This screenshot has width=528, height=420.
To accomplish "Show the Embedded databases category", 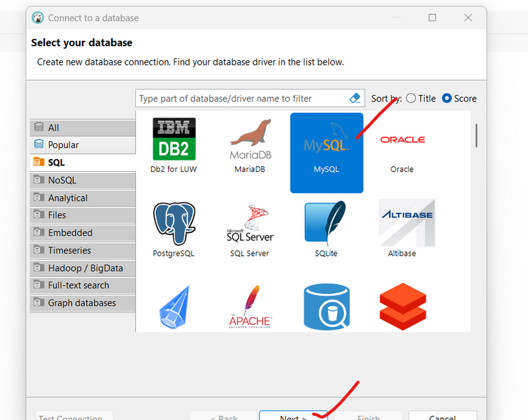I will 82,232.
